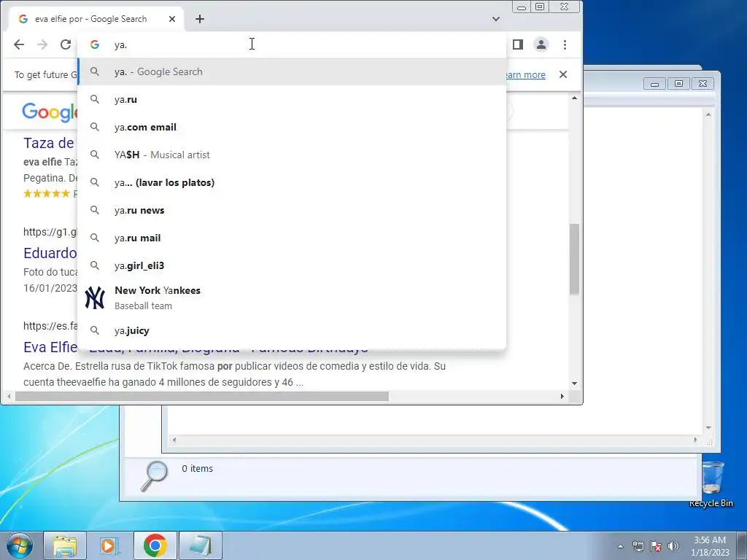Image resolution: width=747 pixels, height=560 pixels.
Task: Maximize the background Explorer window
Action: [678, 84]
